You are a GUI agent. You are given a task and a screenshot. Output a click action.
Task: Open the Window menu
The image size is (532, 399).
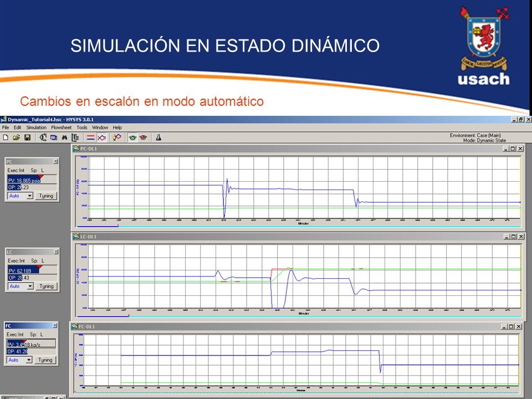tap(100, 127)
